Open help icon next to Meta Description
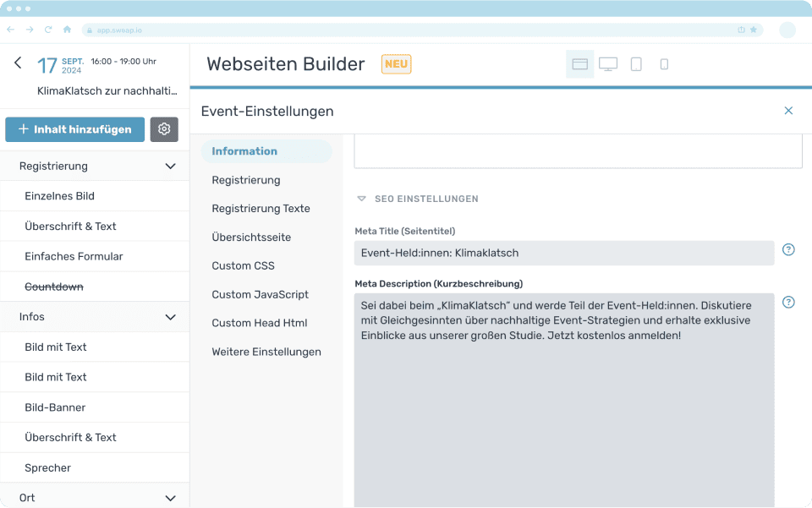 788,302
